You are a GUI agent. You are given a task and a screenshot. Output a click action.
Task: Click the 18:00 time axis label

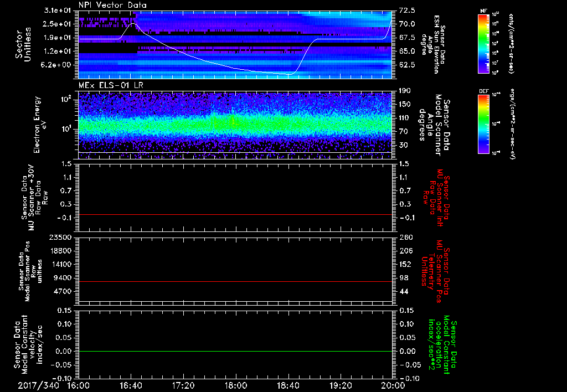tap(236, 385)
